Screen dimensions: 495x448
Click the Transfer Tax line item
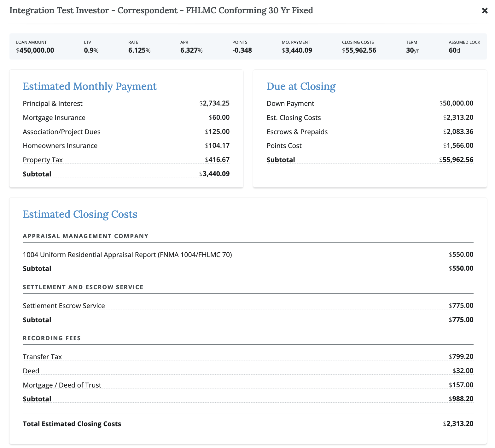42,357
